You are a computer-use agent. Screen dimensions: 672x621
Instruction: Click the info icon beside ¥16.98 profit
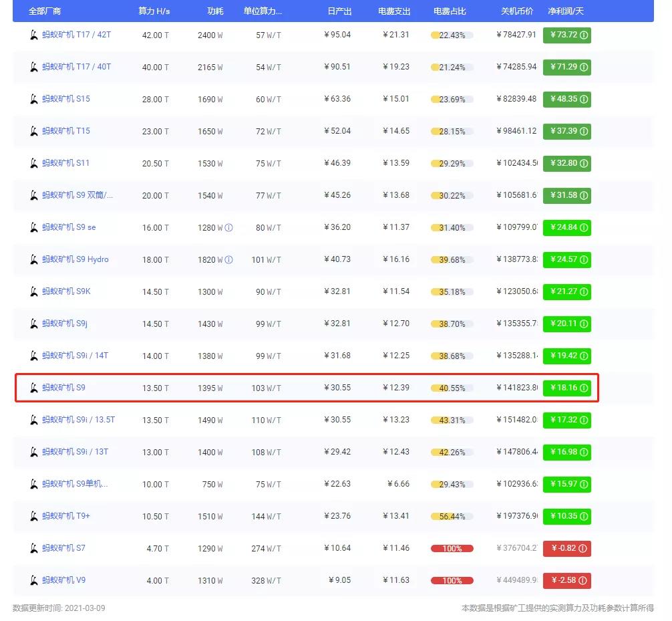coord(584,452)
